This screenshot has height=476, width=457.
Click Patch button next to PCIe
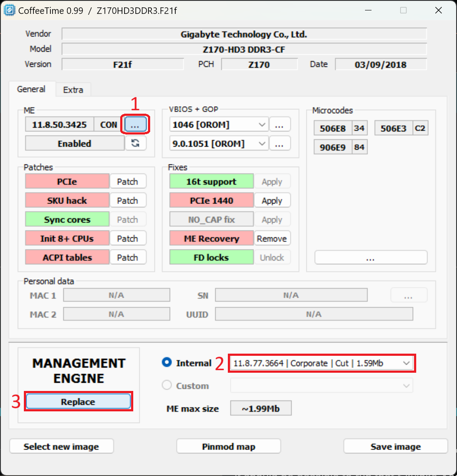click(128, 182)
